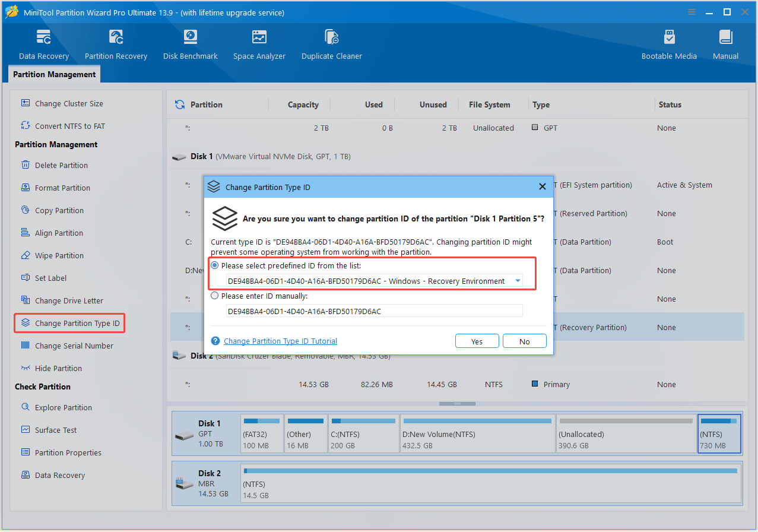The image size is (758, 532).
Task: Click the help icon beside tutorial link
Action: [215, 341]
